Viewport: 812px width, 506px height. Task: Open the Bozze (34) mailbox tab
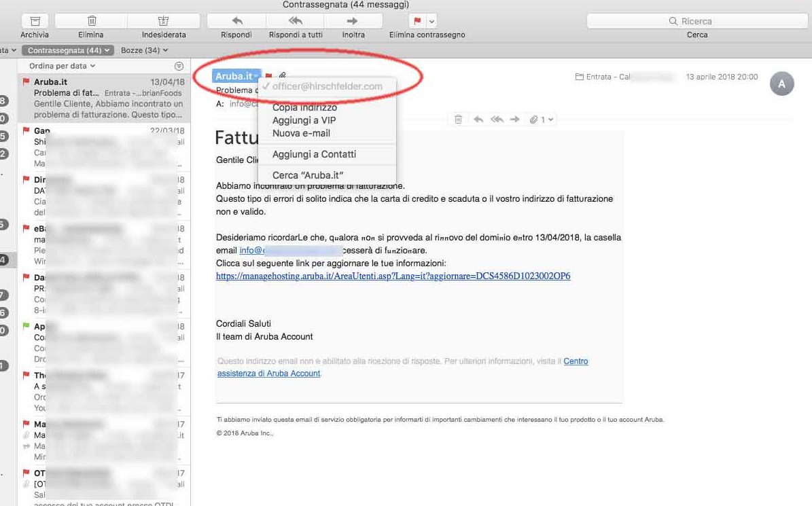coord(144,50)
